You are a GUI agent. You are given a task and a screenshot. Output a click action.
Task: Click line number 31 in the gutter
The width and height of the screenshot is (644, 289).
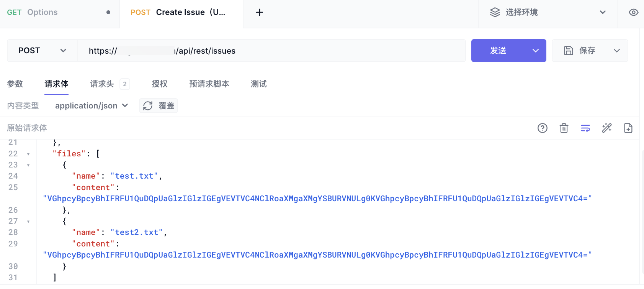tap(13, 278)
